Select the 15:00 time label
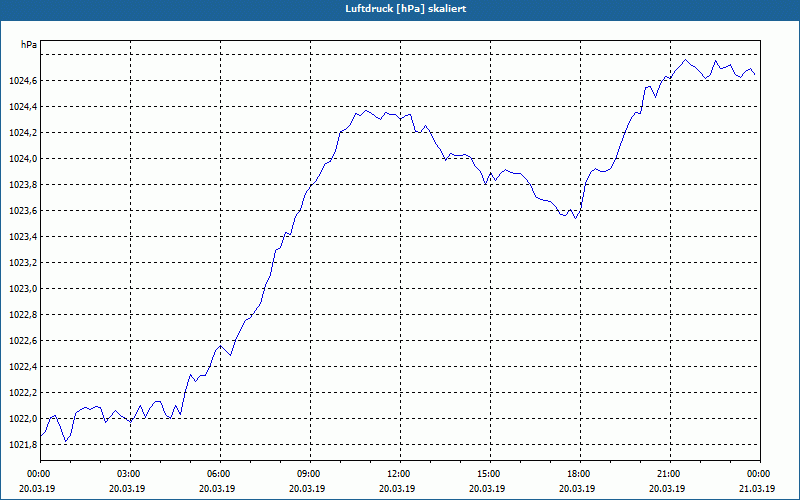The image size is (800, 500). coord(490,474)
